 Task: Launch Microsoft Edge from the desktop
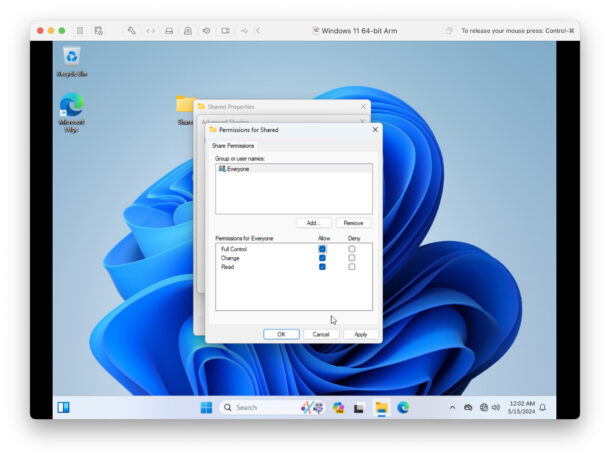coord(71,106)
